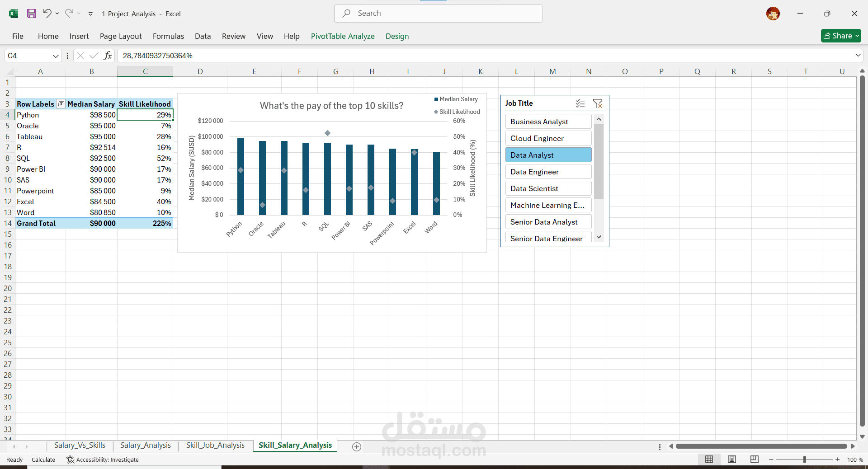Click New Sheet plus icon
The height and width of the screenshot is (469, 868).
pos(357,447)
